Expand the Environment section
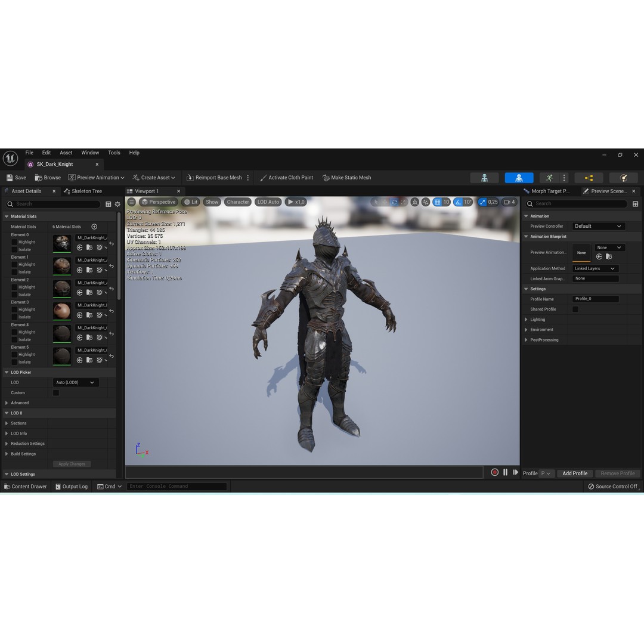The image size is (644, 644). 526,330
